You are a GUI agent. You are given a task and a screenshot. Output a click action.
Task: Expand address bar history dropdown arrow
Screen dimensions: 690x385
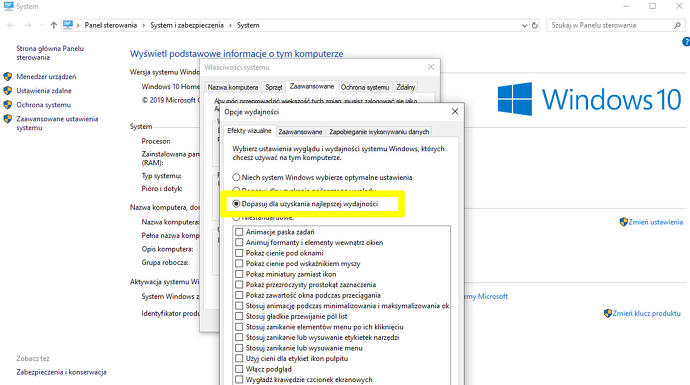pos(524,26)
